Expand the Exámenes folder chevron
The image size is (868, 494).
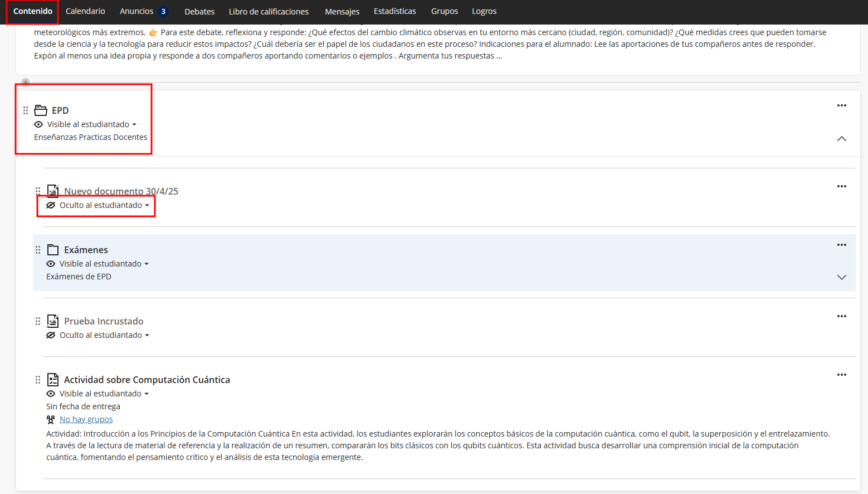[841, 277]
